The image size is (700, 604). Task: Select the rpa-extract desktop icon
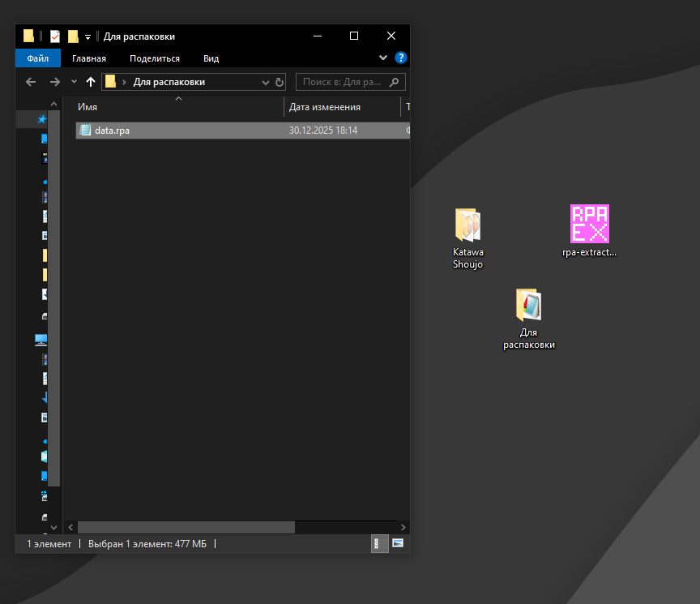pyautogui.click(x=589, y=231)
